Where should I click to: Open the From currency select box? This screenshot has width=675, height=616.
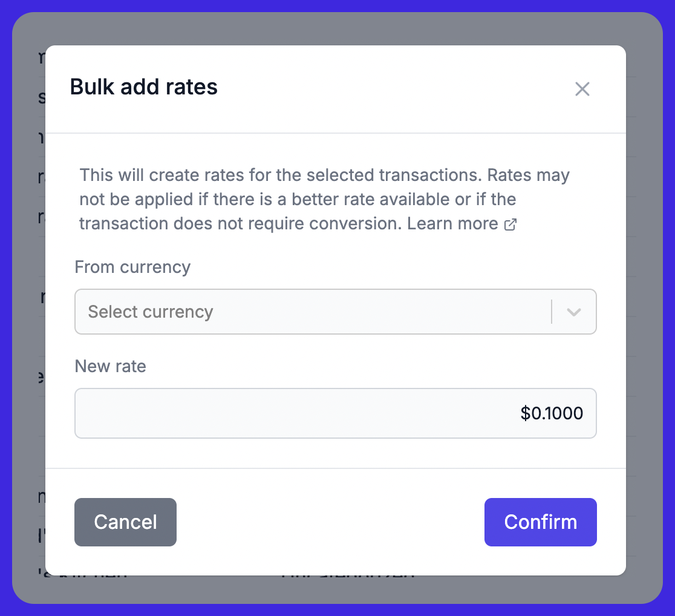(x=335, y=312)
